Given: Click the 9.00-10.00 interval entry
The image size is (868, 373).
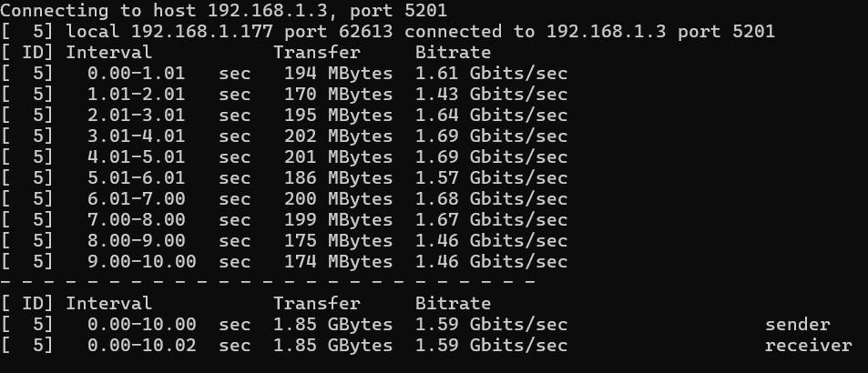Looking at the screenshot, I should pos(142,262).
